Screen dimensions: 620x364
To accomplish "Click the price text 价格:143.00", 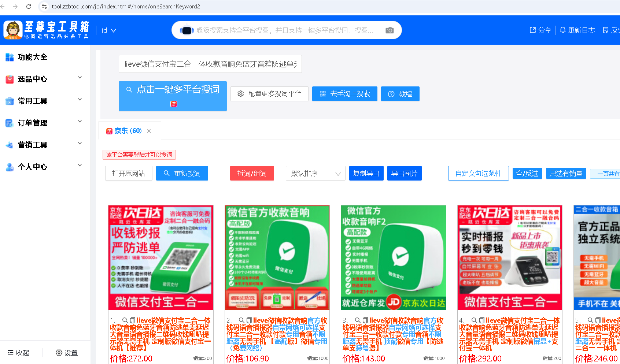I will click(364, 359).
